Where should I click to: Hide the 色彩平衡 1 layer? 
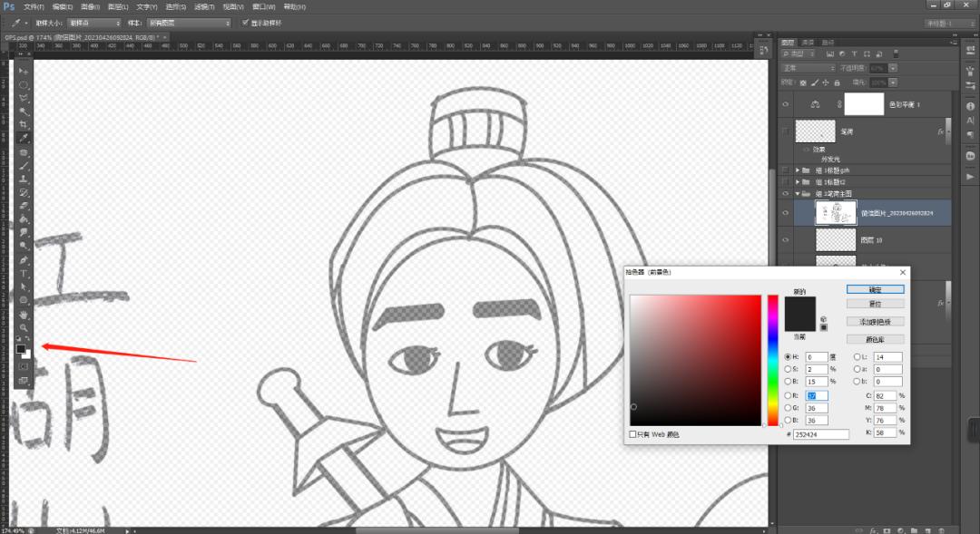(x=786, y=104)
